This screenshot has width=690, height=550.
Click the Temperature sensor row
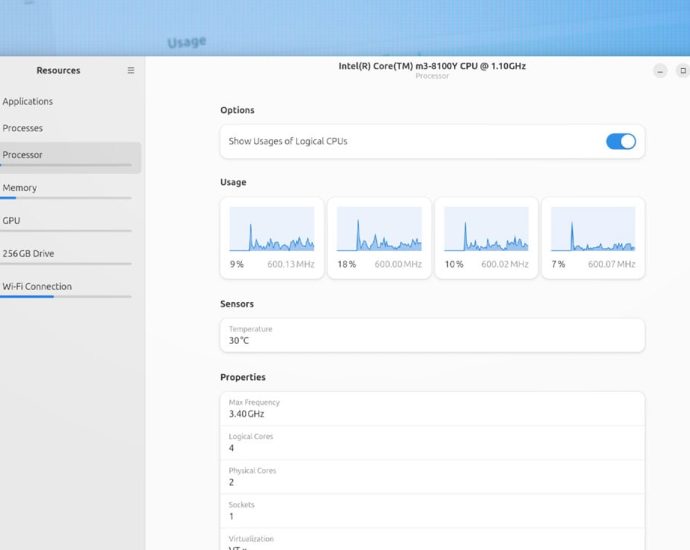(432, 335)
